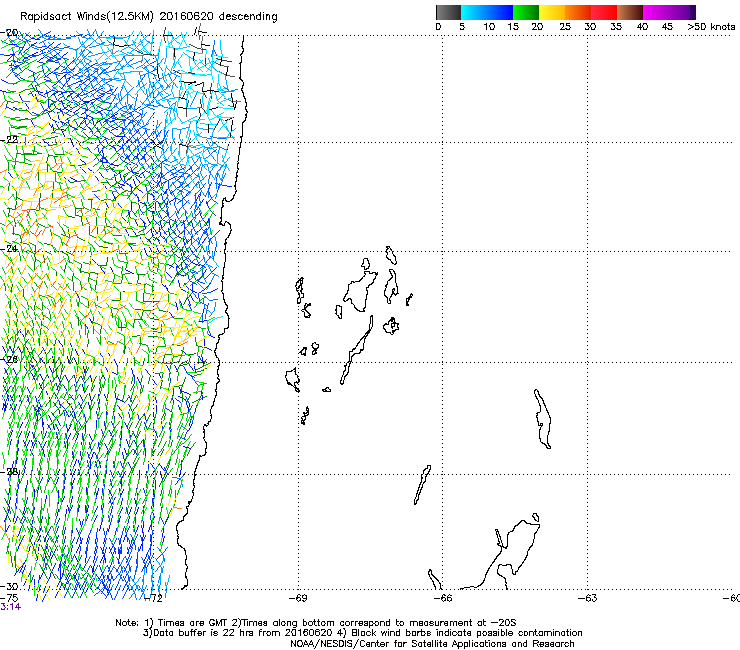Click the purple '3:14' swath time label
740x650 pixels.
pos(10,607)
